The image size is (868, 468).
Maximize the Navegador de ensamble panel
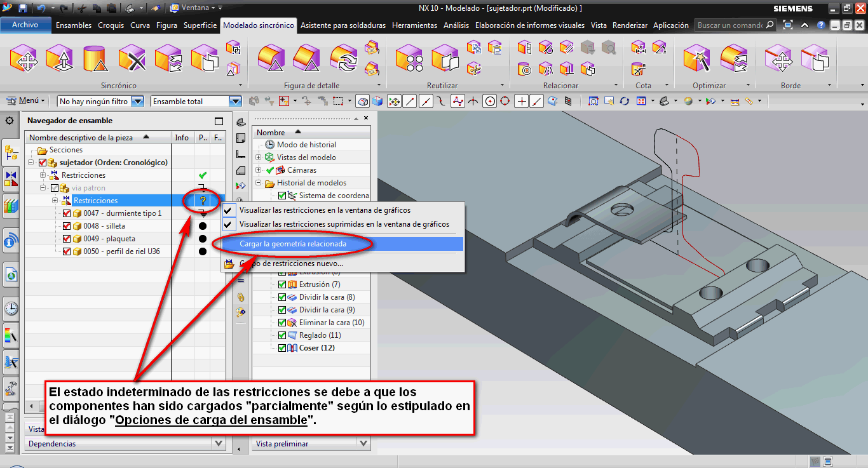[219, 121]
